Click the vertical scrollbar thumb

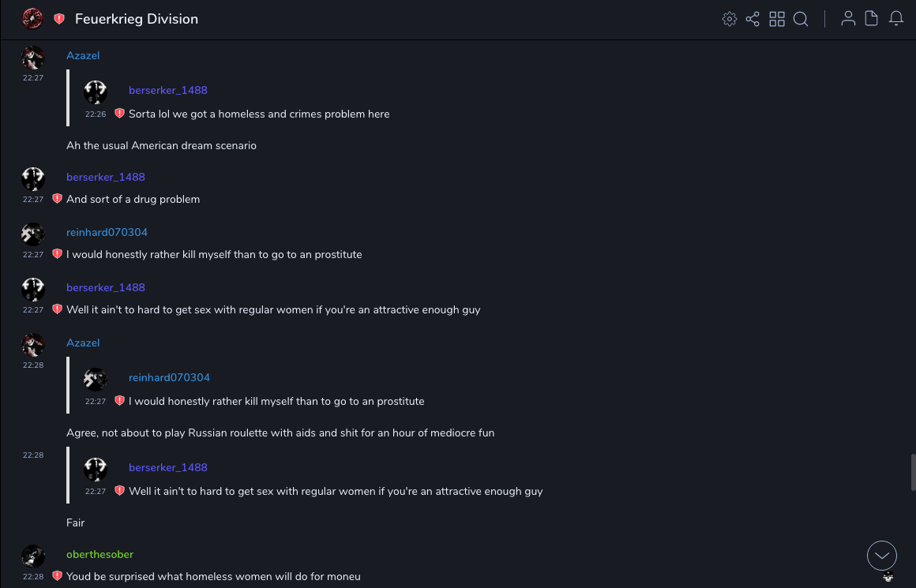click(914, 472)
